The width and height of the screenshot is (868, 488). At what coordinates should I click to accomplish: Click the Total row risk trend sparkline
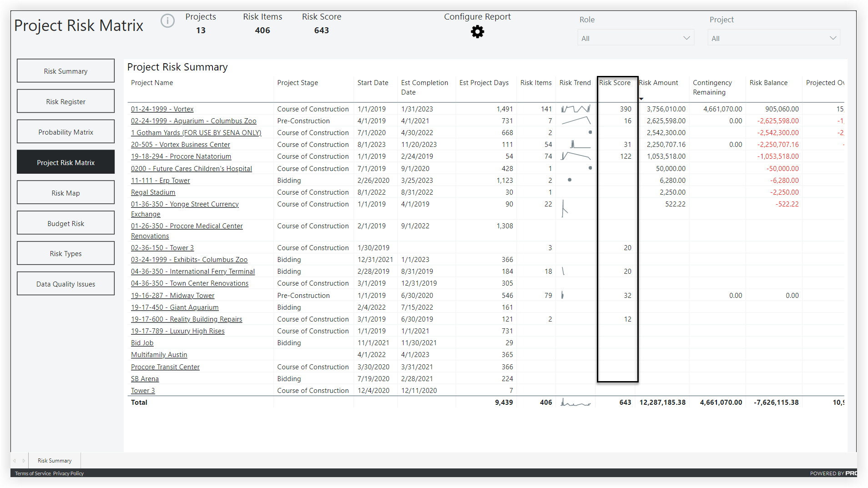pos(575,402)
